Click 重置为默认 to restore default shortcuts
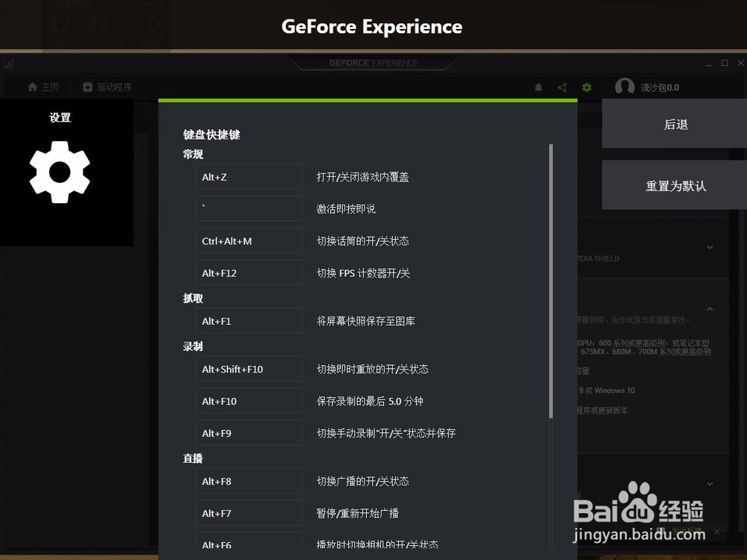Image resolution: width=747 pixels, height=560 pixels. pyautogui.click(x=675, y=185)
